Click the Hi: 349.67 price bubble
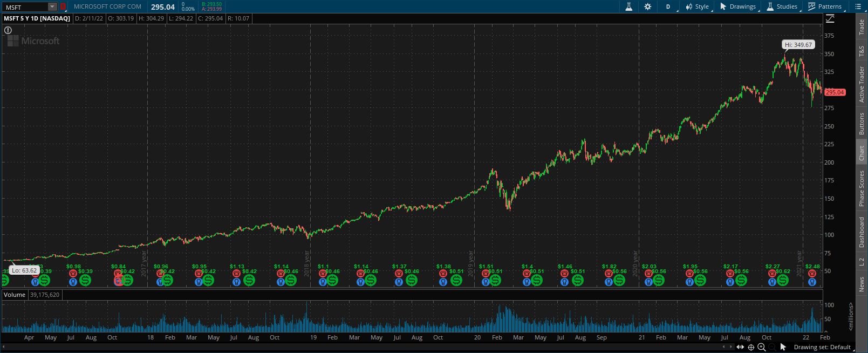The height and width of the screenshot is (353, 868). point(798,45)
